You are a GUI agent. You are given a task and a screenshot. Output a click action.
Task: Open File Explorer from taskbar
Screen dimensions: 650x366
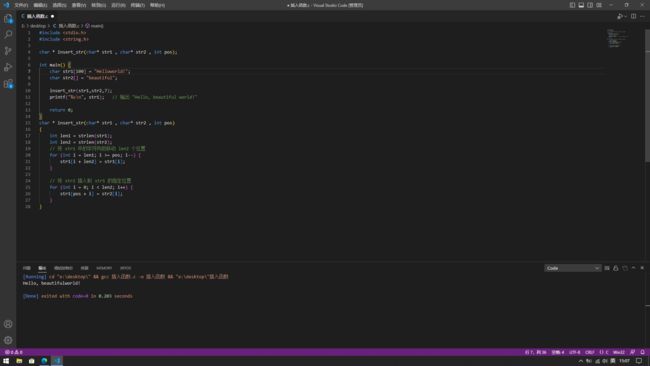(19, 361)
